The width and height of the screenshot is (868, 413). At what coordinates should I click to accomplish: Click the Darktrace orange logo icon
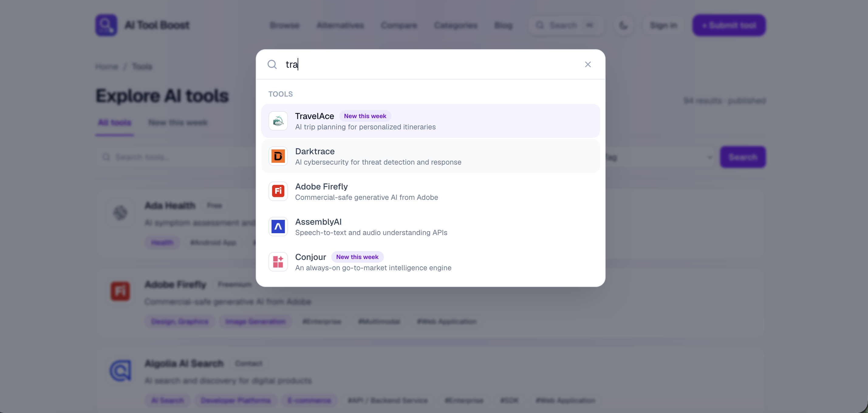pyautogui.click(x=278, y=156)
